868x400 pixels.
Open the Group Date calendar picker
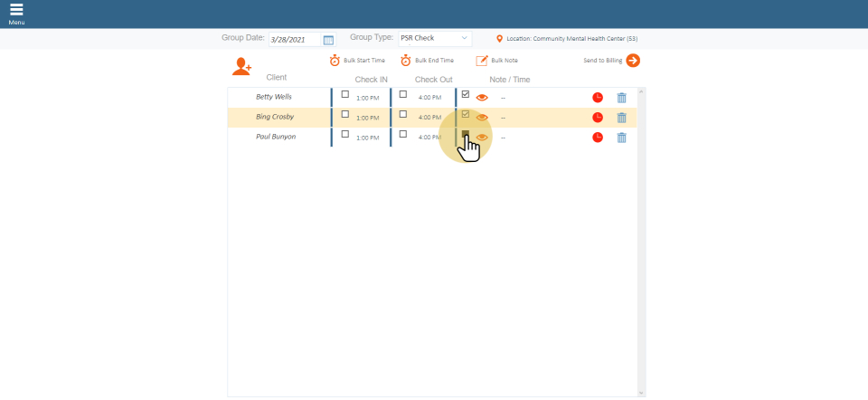click(328, 40)
